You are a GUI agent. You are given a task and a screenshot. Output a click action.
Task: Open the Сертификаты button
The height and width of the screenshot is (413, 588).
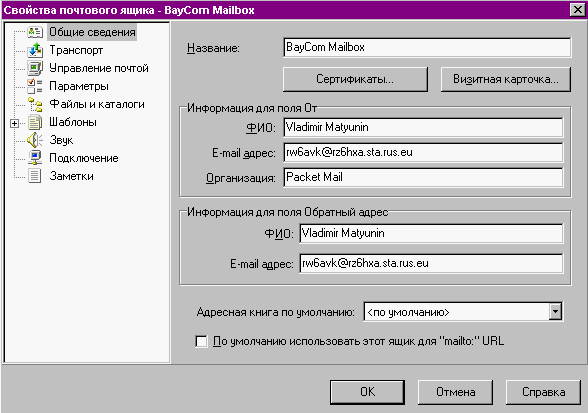(x=355, y=79)
